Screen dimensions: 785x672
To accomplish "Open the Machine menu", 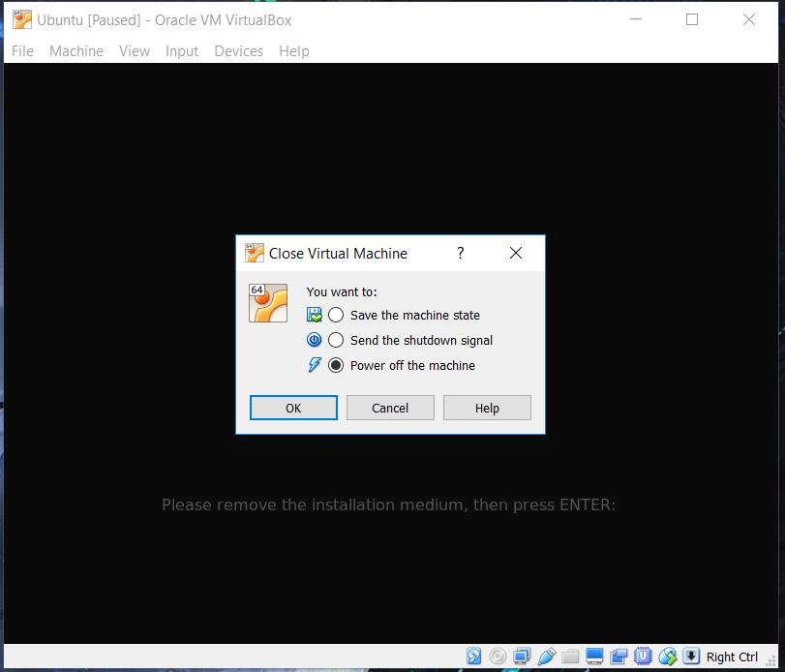I will (76, 51).
